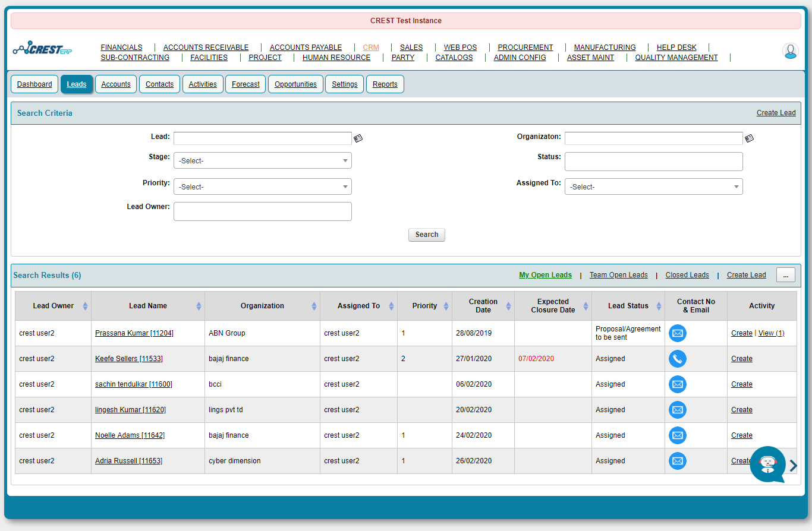Open the HUMAN RESOURCE module menu

point(336,58)
